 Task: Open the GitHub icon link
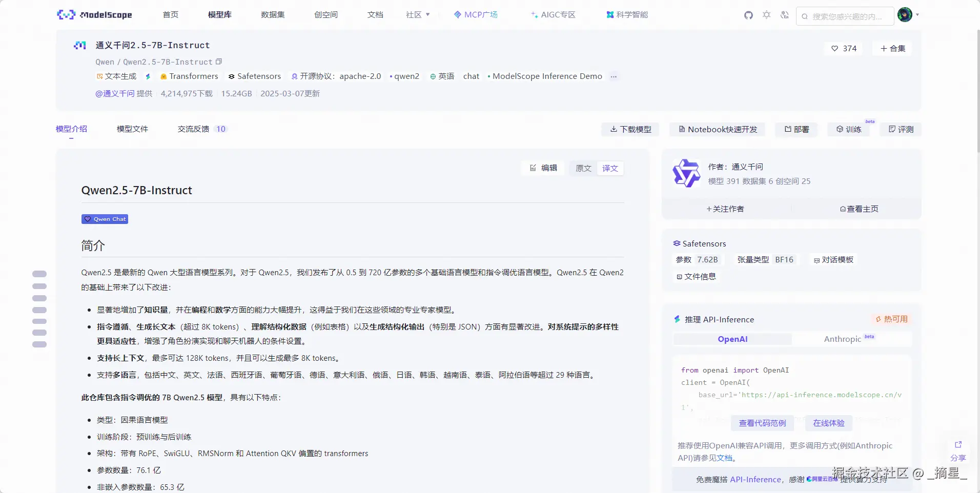pos(748,15)
